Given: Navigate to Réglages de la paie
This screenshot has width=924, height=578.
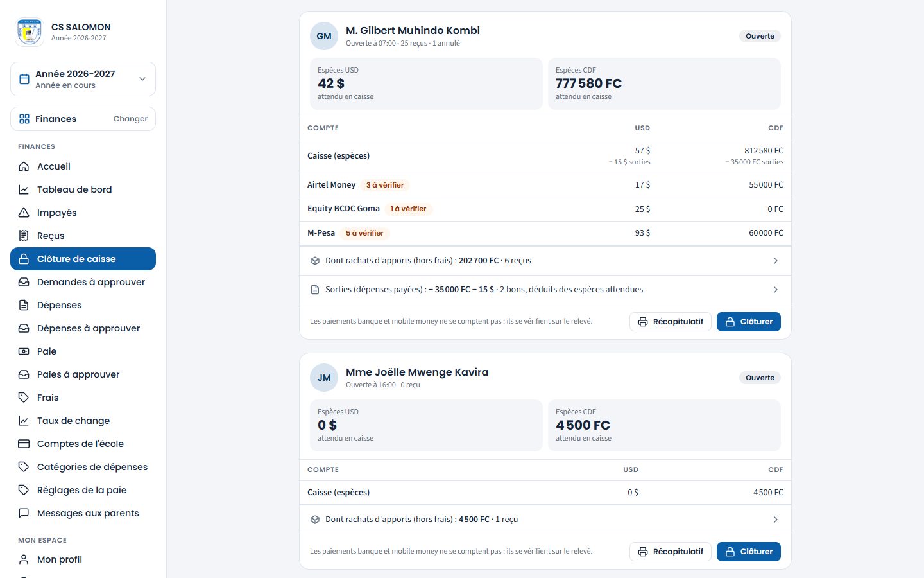Looking at the screenshot, I should 83,490.
